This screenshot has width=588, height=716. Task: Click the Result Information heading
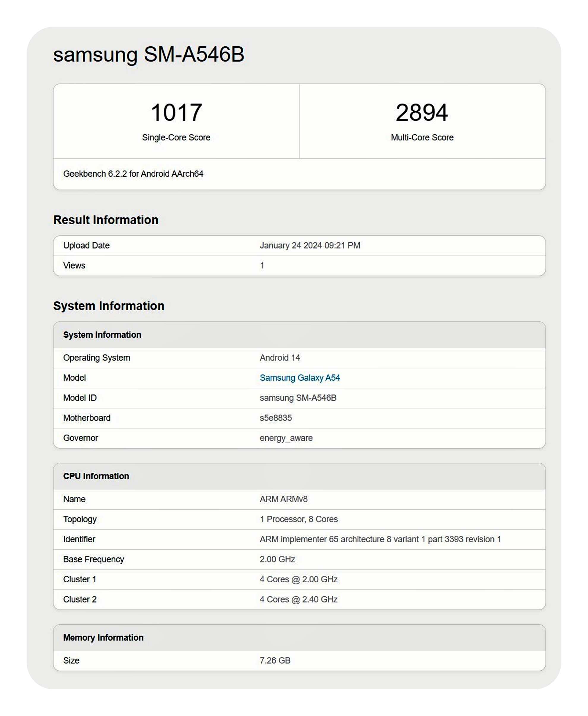[106, 220]
